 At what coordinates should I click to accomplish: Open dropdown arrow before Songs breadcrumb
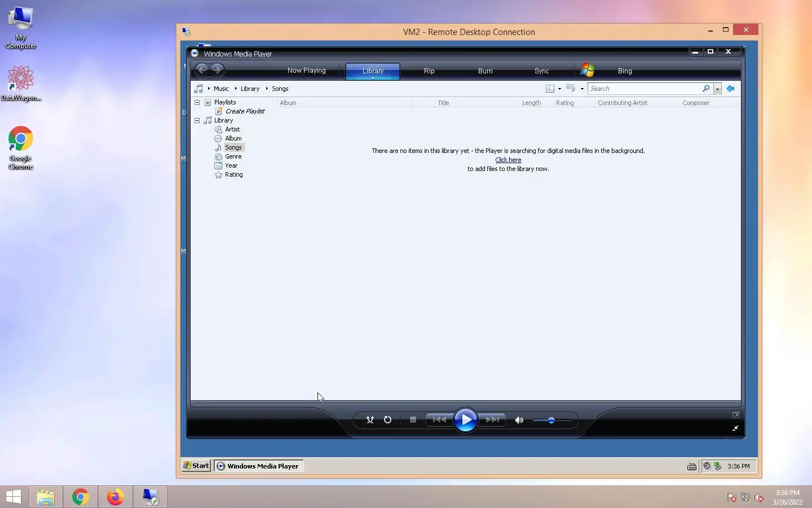[267, 89]
